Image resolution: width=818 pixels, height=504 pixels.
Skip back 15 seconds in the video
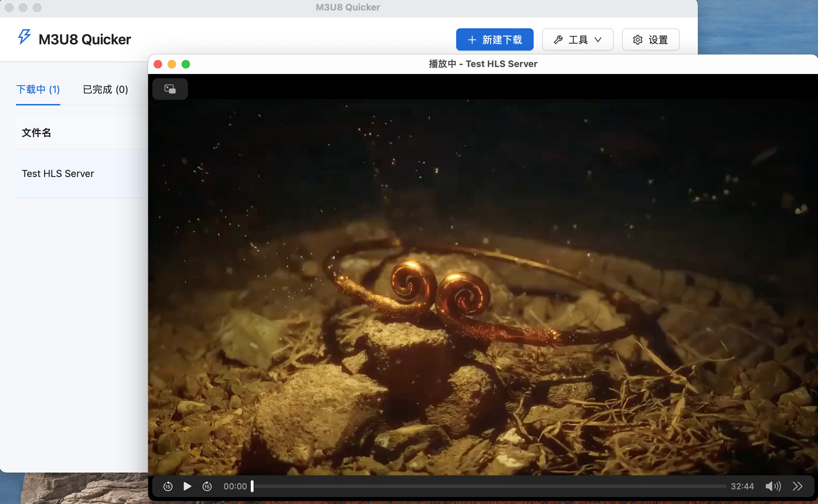click(x=168, y=486)
